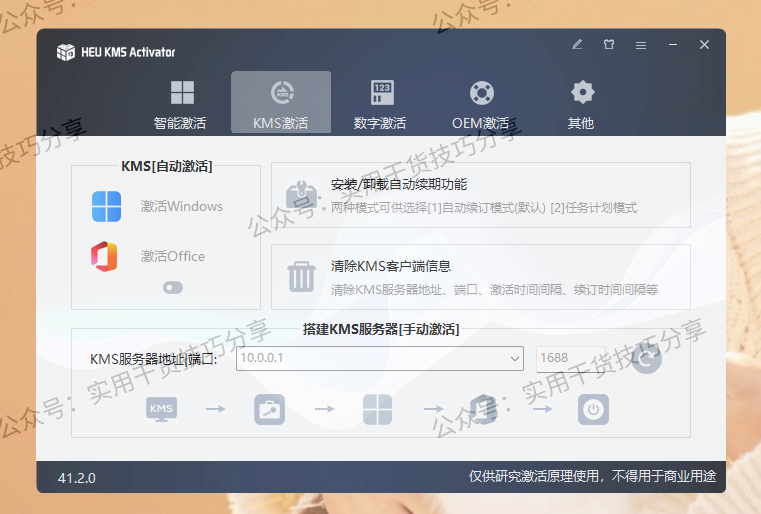Toggle the switch below 激活Office
Screen dimensions: 761x514
coord(173,288)
